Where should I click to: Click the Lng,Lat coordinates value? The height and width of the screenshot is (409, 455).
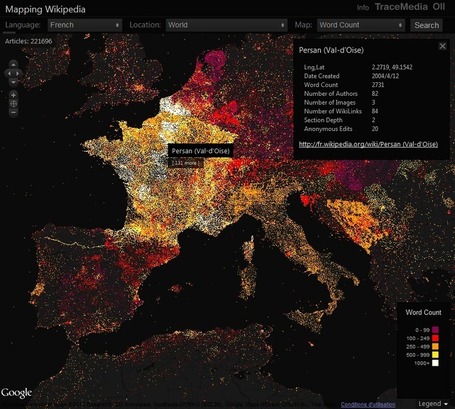click(392, 67)
